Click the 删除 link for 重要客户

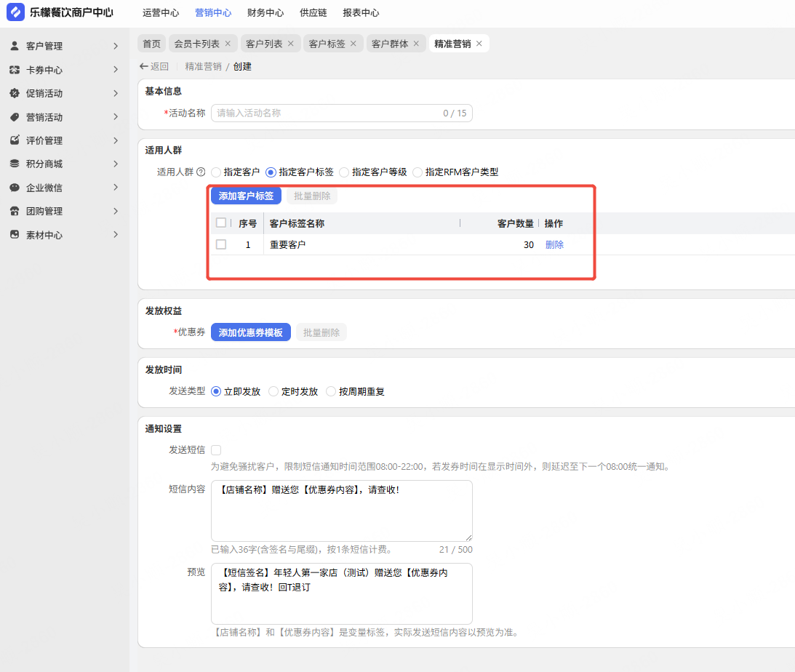[x=555, y=245]
